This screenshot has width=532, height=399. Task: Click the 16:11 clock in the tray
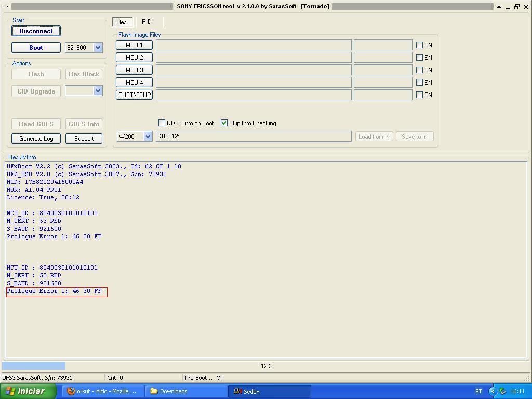(x=517, y=391)
